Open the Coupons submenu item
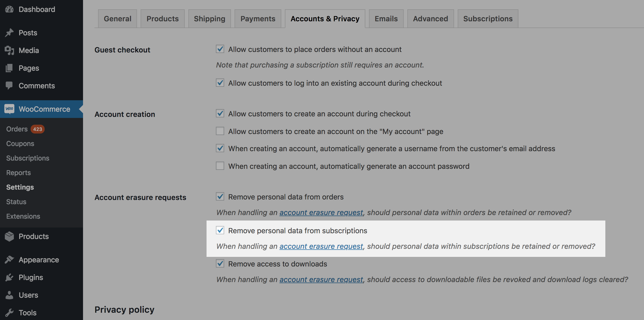 20,144
